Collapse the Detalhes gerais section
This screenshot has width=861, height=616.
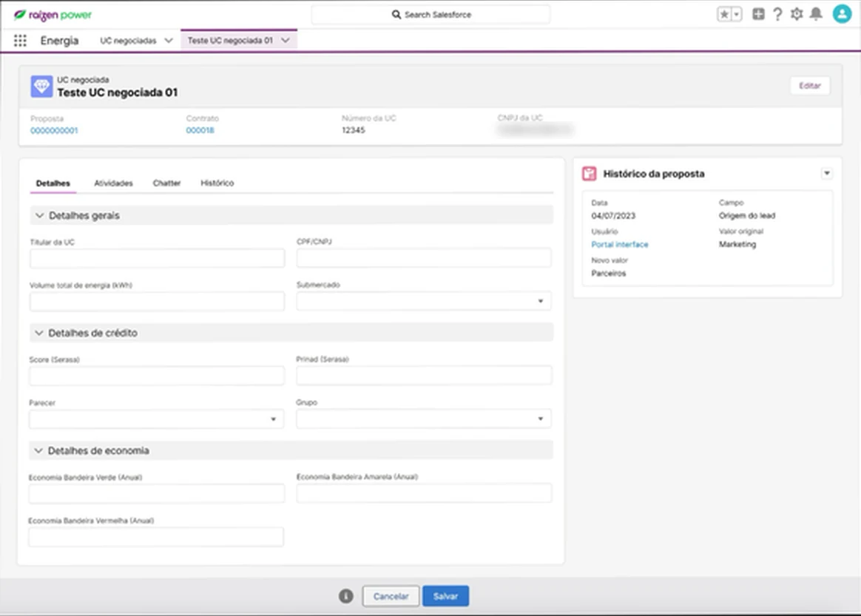[x=39, y=216]
